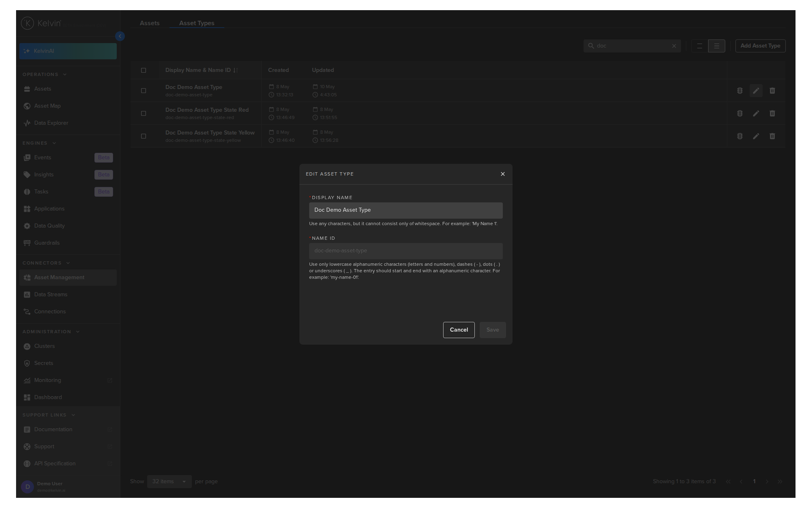The image size is (812, 508).
Task: Go to first page arrow
Action: [x=728, y=481]
